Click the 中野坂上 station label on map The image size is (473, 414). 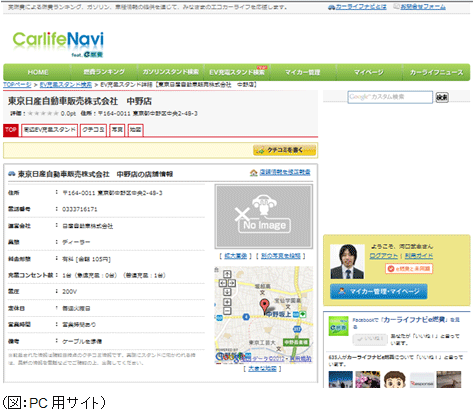click(x=278, y=314)
